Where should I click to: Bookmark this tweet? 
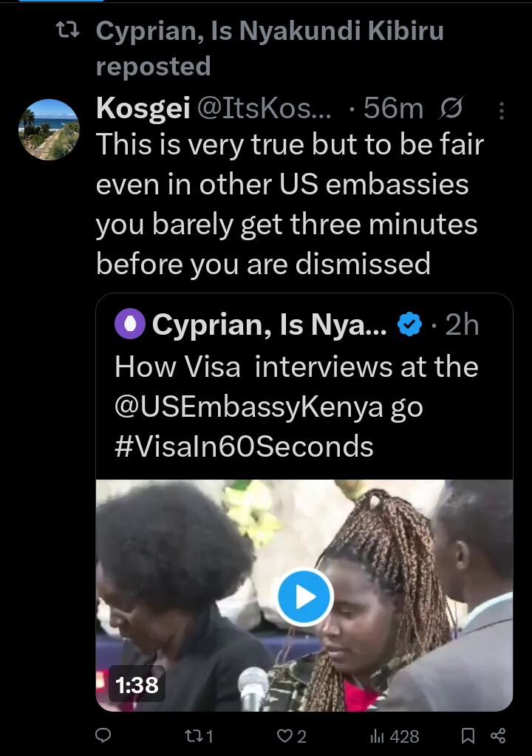[468, 735]
